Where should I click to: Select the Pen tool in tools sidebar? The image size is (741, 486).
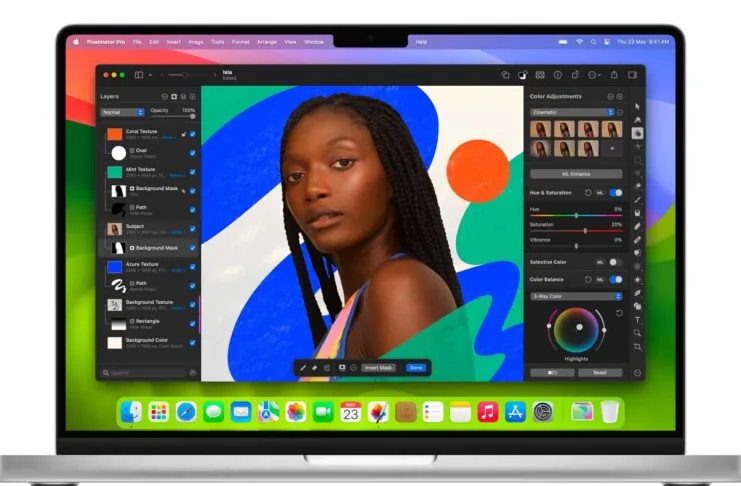pyautogui.click(x=638, y=293)
